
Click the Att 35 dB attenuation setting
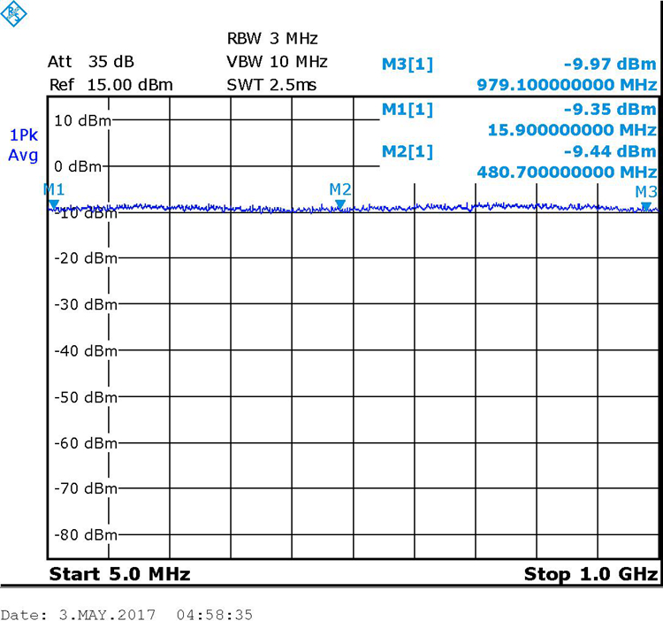pyautogui.click(x=90, y=63)
